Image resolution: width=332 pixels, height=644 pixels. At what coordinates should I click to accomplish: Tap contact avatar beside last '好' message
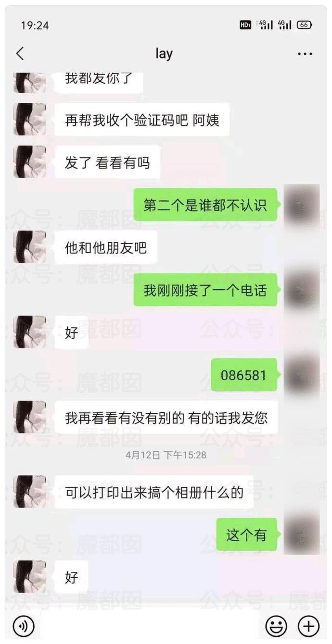pos(30,577)
